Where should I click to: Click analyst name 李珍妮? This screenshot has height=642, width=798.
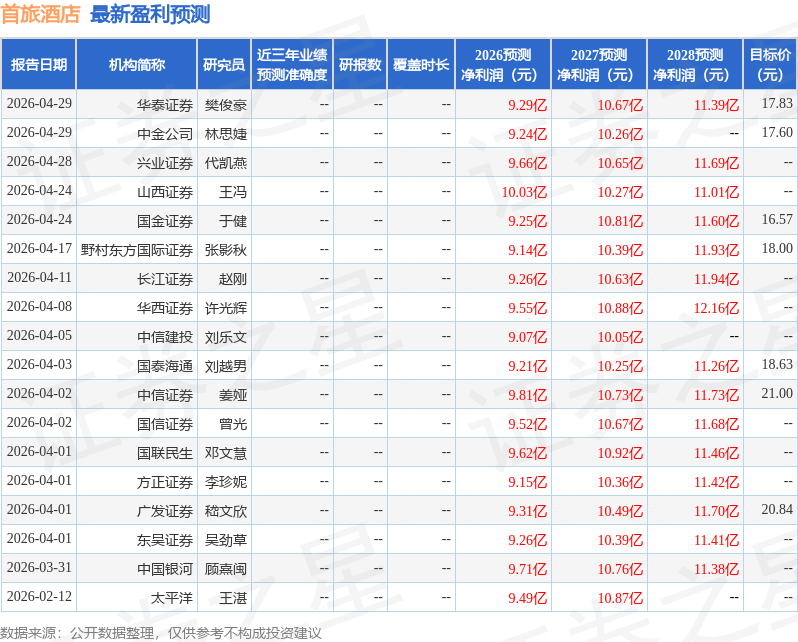click(x=226, y=482)
